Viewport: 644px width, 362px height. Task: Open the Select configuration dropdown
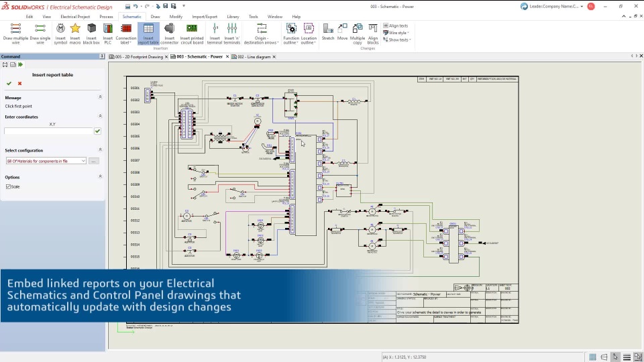point(46,161)
